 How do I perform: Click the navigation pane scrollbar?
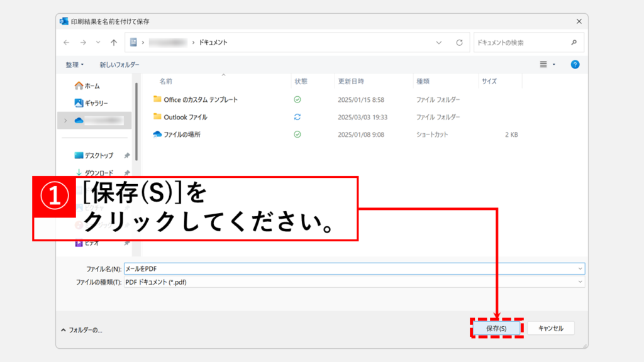pos(136,122)
